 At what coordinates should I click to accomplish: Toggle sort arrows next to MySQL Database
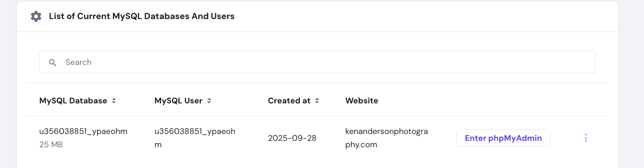[114, 101]
